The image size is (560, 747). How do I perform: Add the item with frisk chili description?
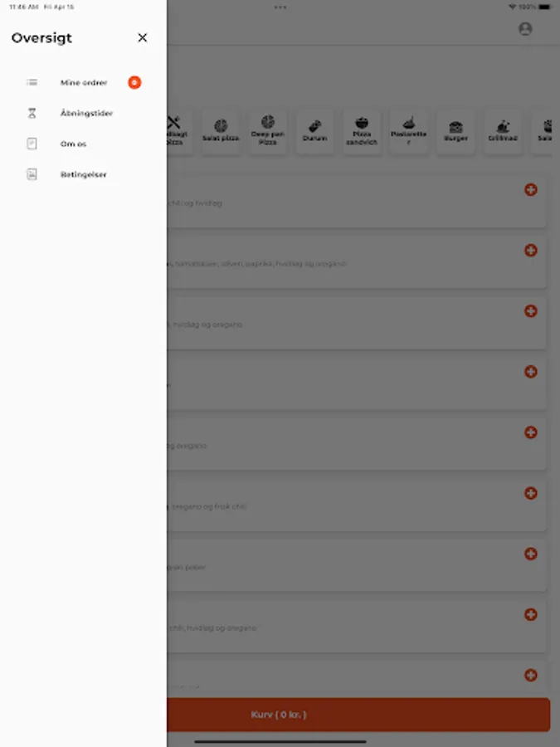point(530,493)
